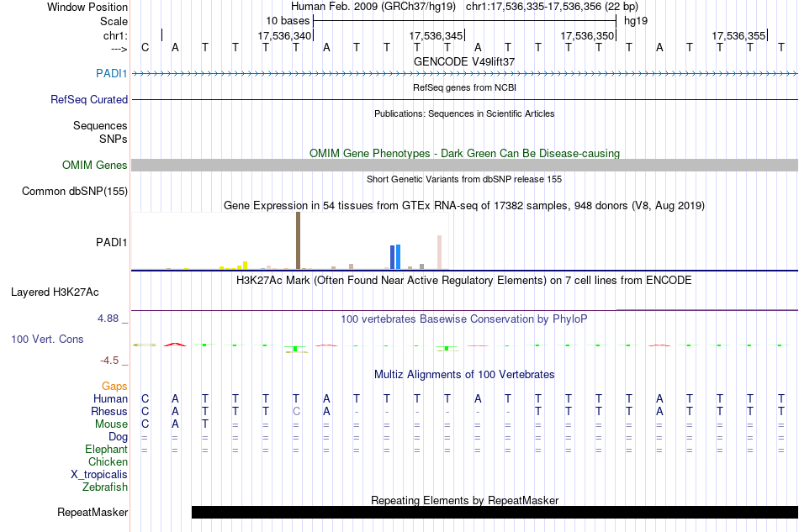Screen dimensions: 799x532
Task: Click the 17,536,340 position marker
Action: pyautogui.click(x=284, y=35)
